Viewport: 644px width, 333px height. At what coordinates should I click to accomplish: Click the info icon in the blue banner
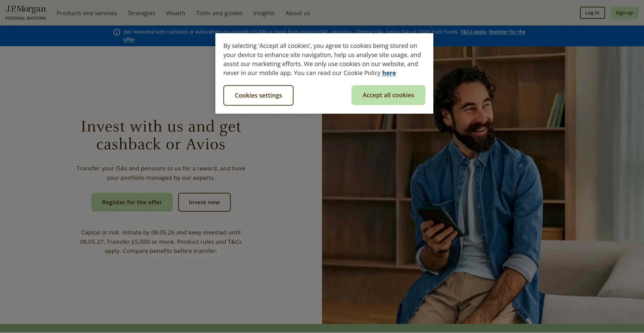pyautogui.click(x=117, y=32)
